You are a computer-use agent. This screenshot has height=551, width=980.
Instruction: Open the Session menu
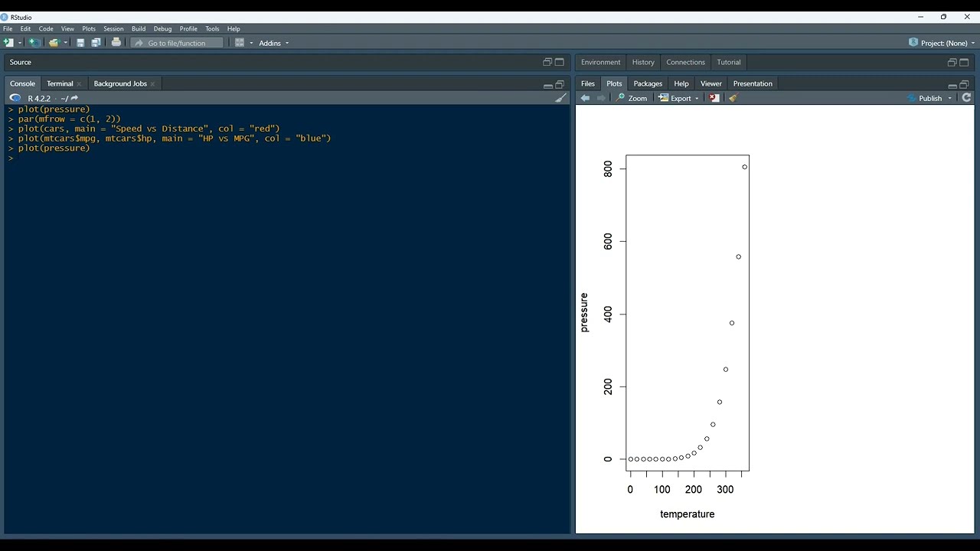(x=113, y=28)
